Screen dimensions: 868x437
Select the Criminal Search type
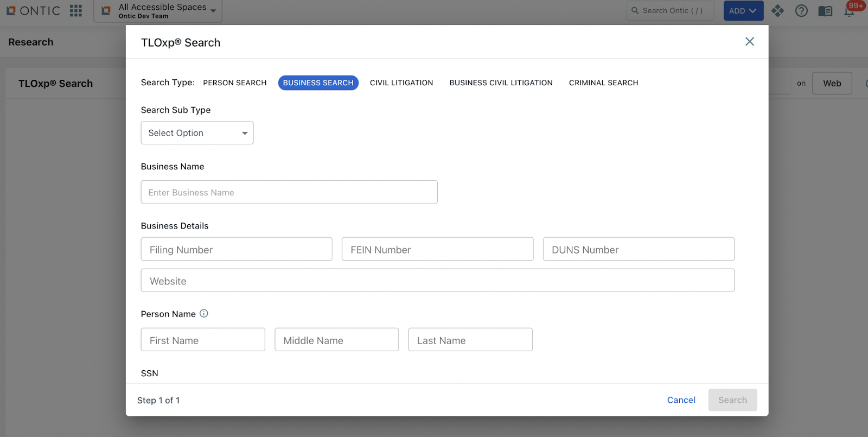click(x=604, y=83)
